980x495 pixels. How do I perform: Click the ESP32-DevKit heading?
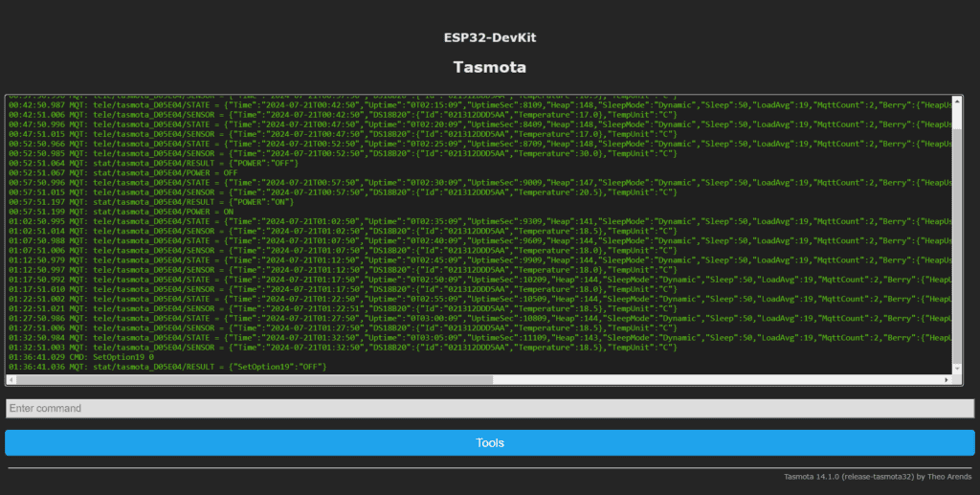[x=489, y=37]
